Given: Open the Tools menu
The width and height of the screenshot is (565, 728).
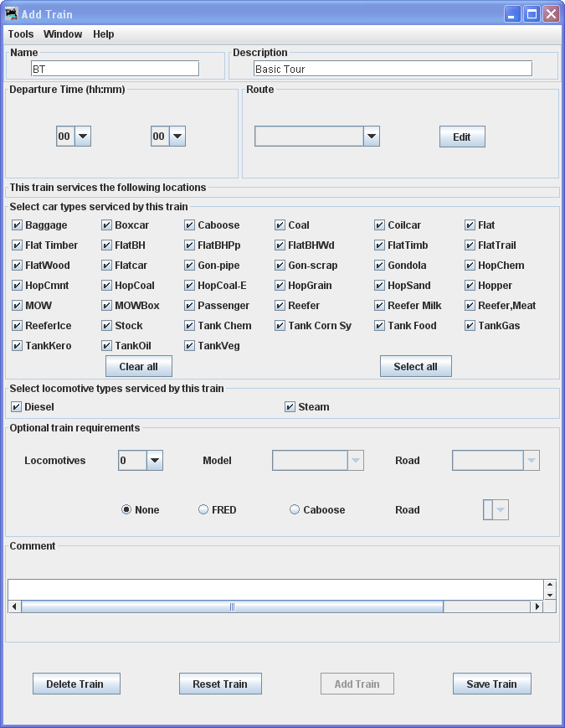Looking at the screenshot, I should pos(21,34).
